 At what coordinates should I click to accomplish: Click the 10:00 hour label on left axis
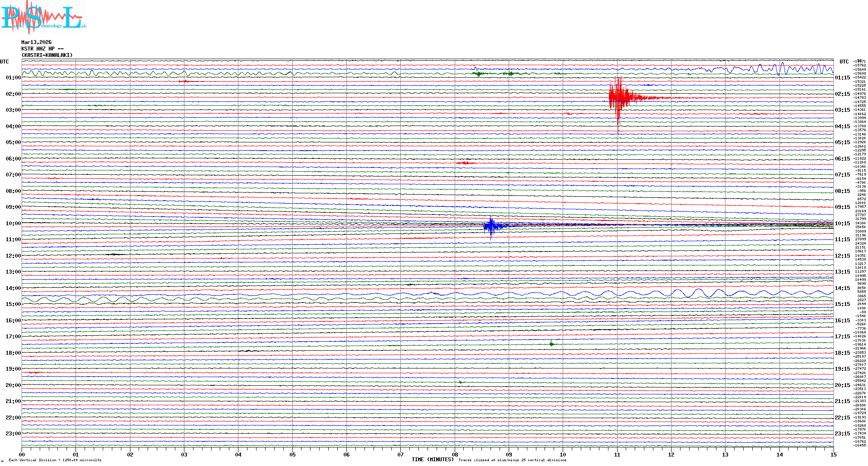coord(13,224)
